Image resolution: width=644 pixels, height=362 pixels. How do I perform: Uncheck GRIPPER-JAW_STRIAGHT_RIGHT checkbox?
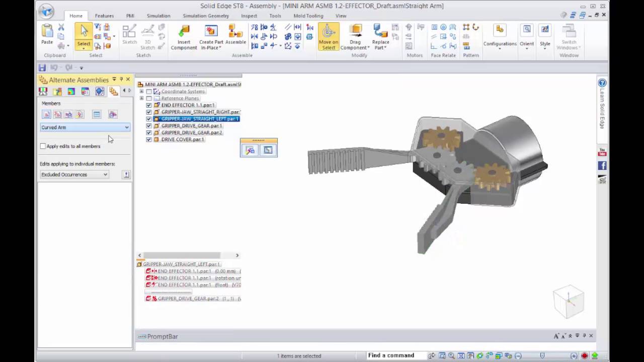pyautogui.click(x=149, y=112)
